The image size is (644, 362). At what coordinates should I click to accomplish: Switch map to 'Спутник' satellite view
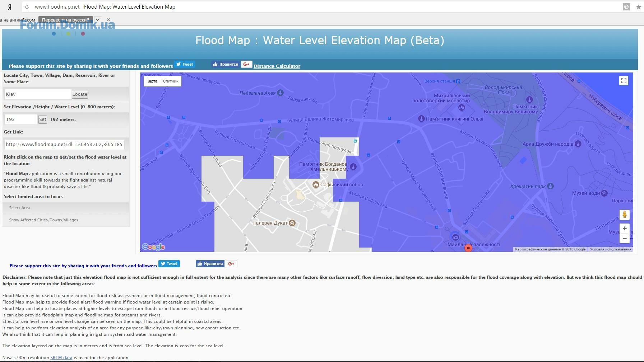click(x=171, y=81)
